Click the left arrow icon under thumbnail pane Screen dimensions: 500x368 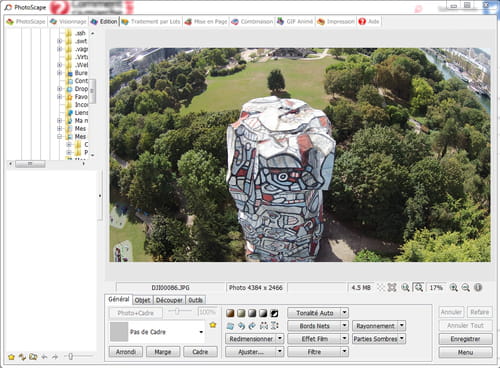[44, 357]
